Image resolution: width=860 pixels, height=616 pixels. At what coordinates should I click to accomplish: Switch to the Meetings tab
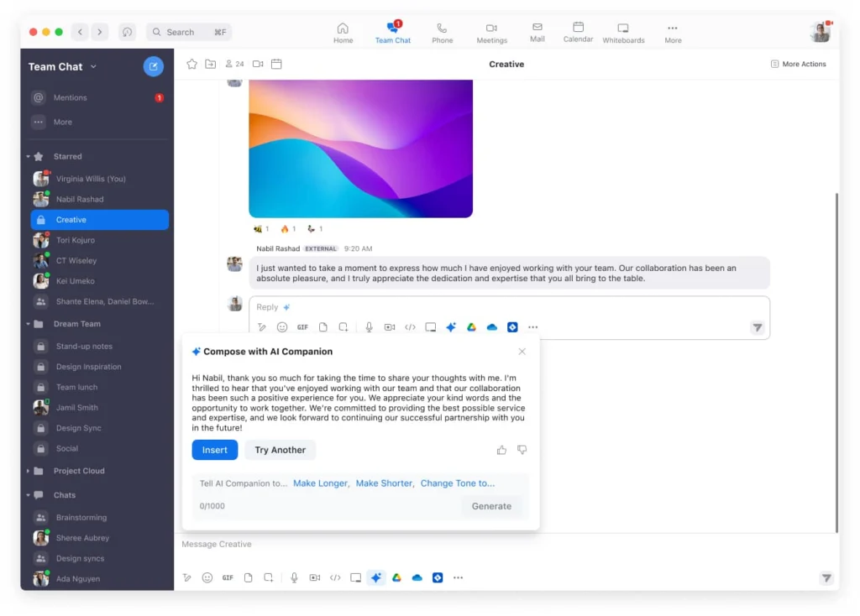(x=491, y=32)
